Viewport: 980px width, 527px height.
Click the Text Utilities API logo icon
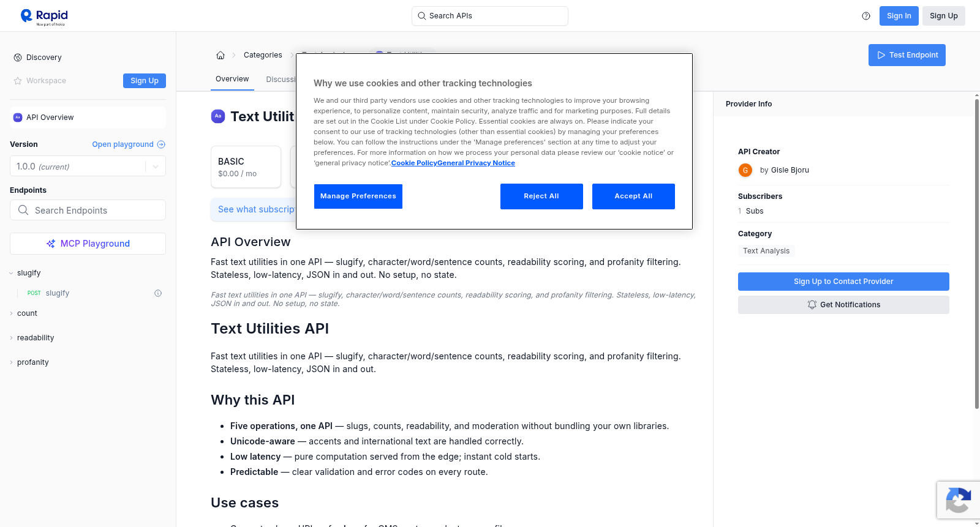click(x=218, y=116)
